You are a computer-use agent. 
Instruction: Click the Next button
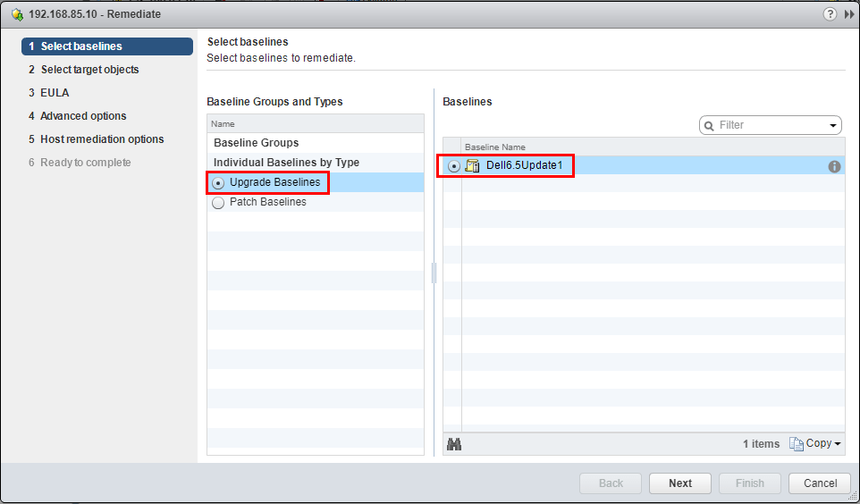pyautogui.click(x=680, y=483)
